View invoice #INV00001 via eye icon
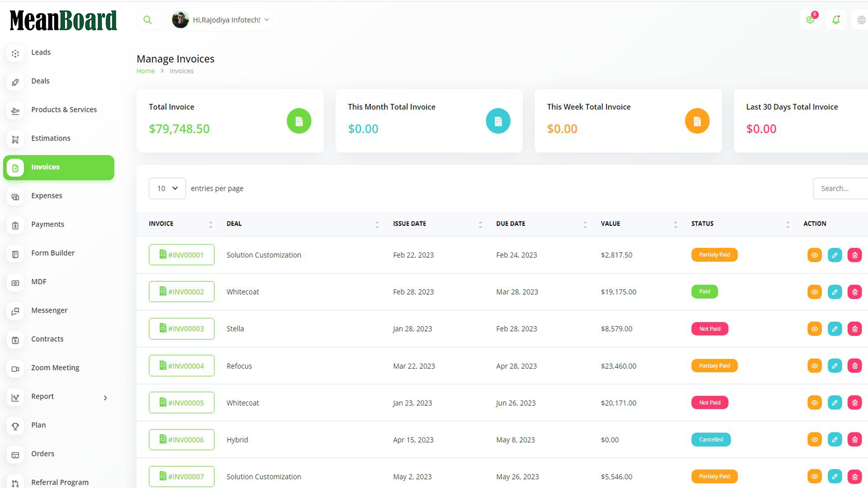This screenshot has height=488, width=868. (x=814, y=255)
